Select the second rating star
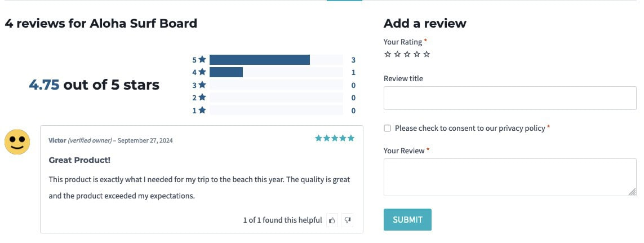 click(x=397, y=55)
